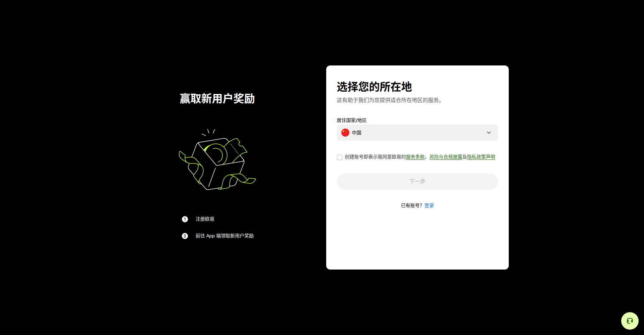The width and height of the screenshot is (644, 335).
Task: Click the 这有助于我们为您提供适合所在地区的服务 description
Action: [389, 100]
